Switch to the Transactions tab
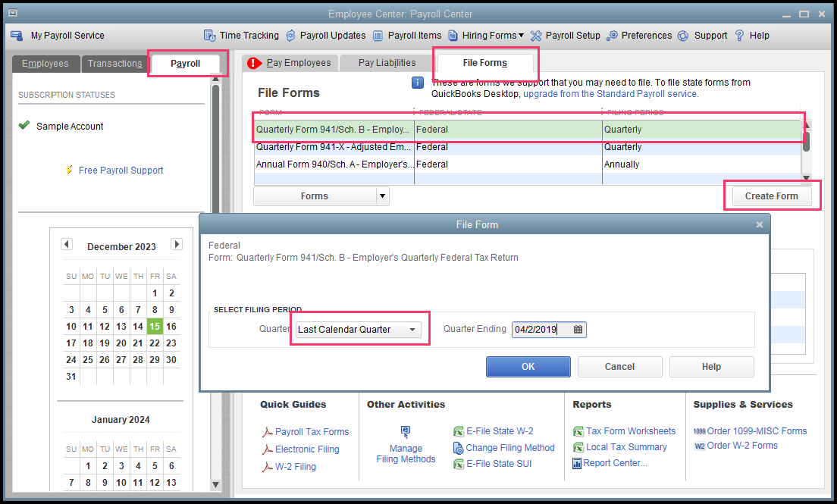 click(114, 64)
